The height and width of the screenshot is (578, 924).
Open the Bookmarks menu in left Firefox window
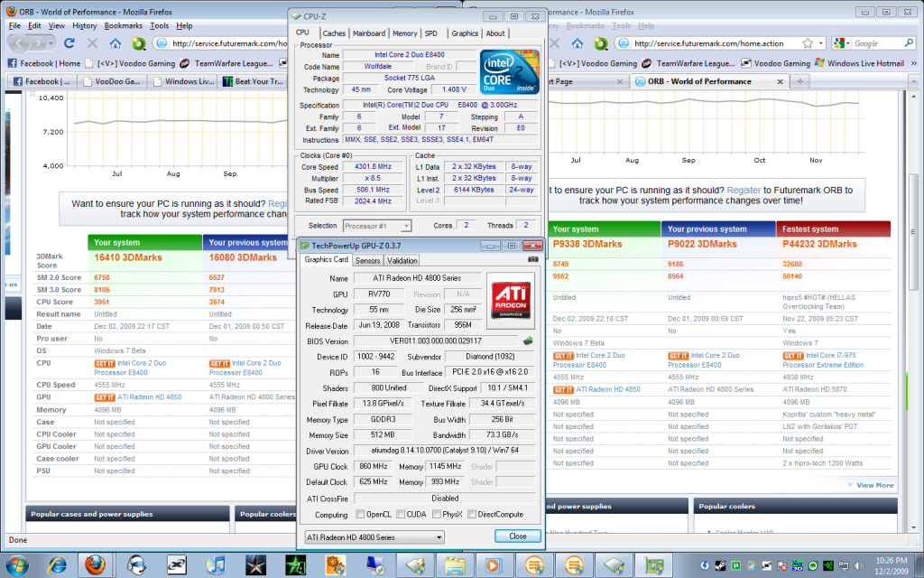[123, 26]
